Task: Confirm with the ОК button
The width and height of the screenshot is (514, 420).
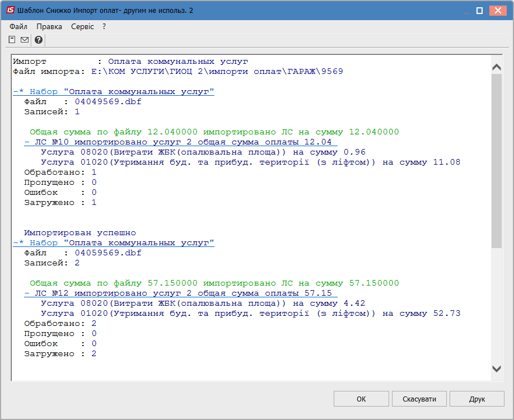Action: [x=361, y=399]
